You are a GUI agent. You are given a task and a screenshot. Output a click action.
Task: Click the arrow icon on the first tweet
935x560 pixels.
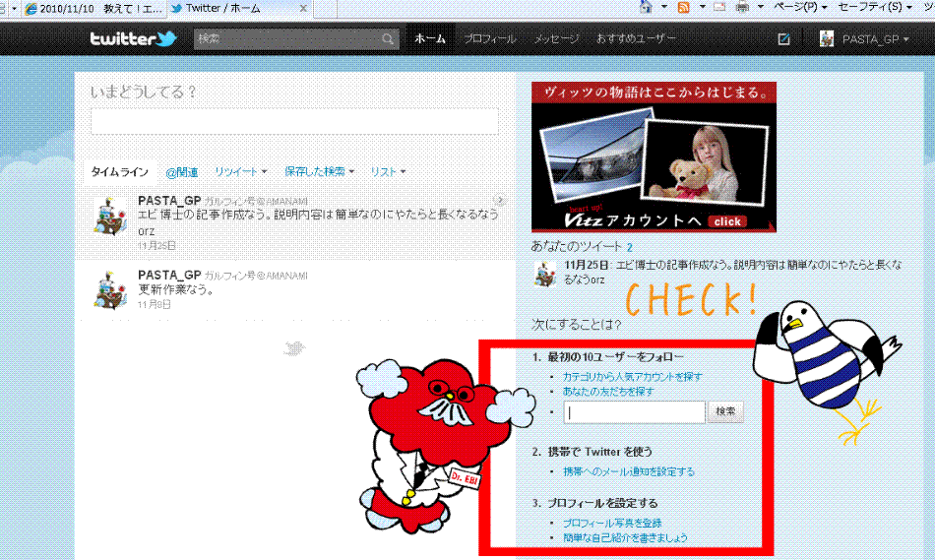pos(500,201)
